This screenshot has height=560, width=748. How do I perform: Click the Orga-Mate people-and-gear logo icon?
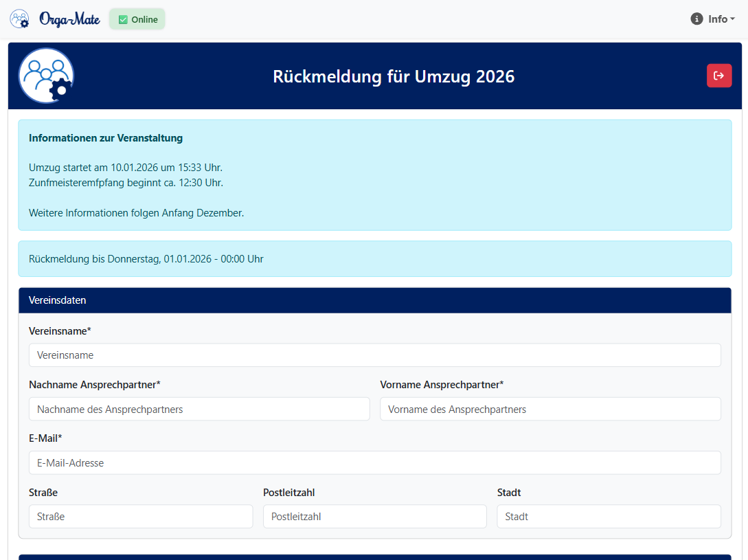tap(19, 19)
